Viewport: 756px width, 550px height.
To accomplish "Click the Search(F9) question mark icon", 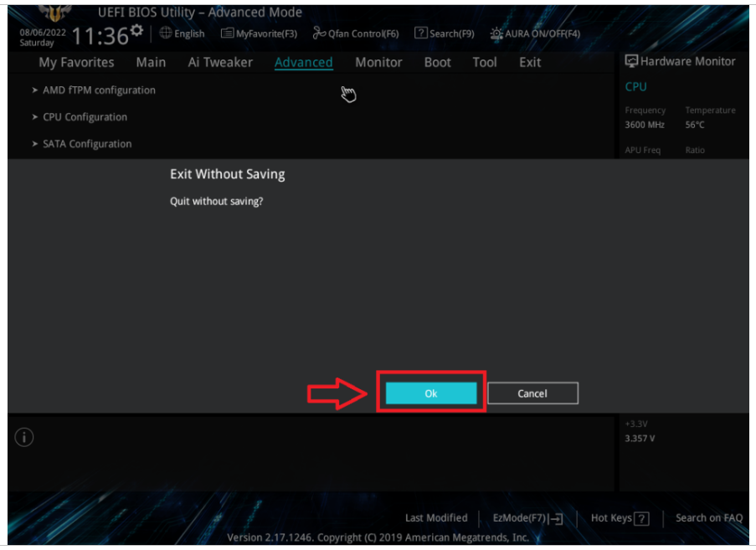I will click(420, 33).
